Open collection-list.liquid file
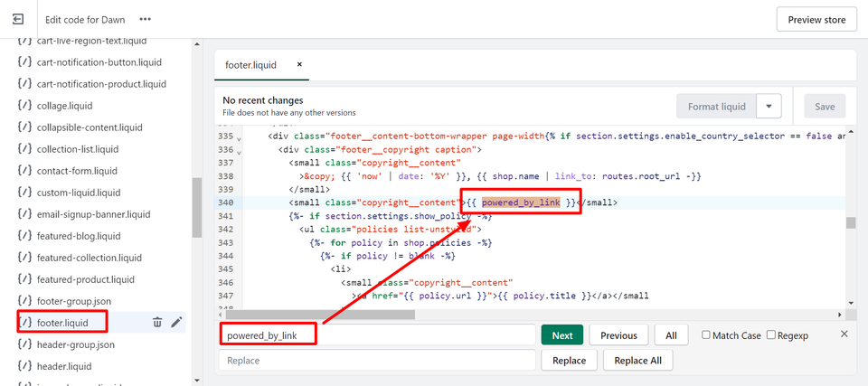868x386 pixels. pos(78,149)
